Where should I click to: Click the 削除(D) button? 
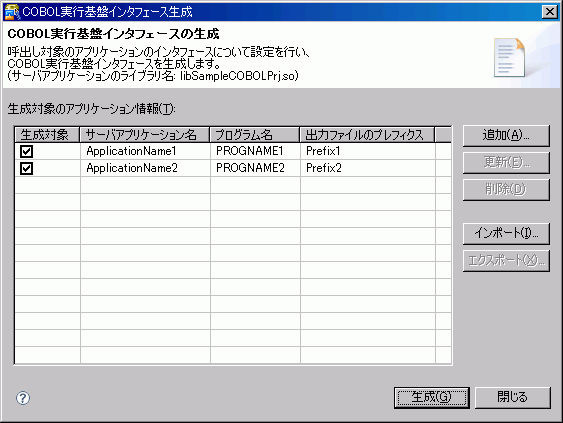point(506,190)
